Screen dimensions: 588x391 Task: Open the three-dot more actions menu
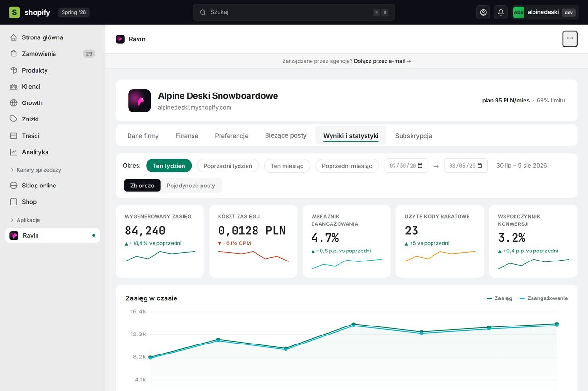coord(570,39)
